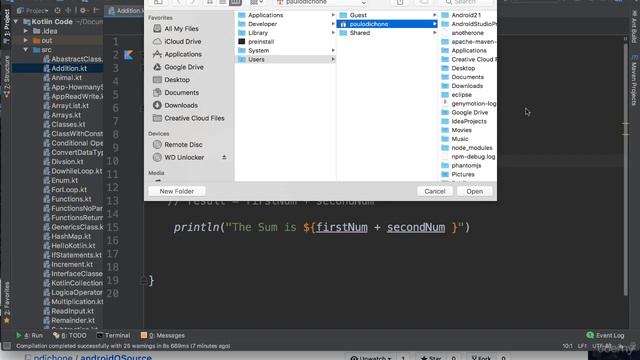Select Desktop in Favorites sidebar

[x=171, y=80]
